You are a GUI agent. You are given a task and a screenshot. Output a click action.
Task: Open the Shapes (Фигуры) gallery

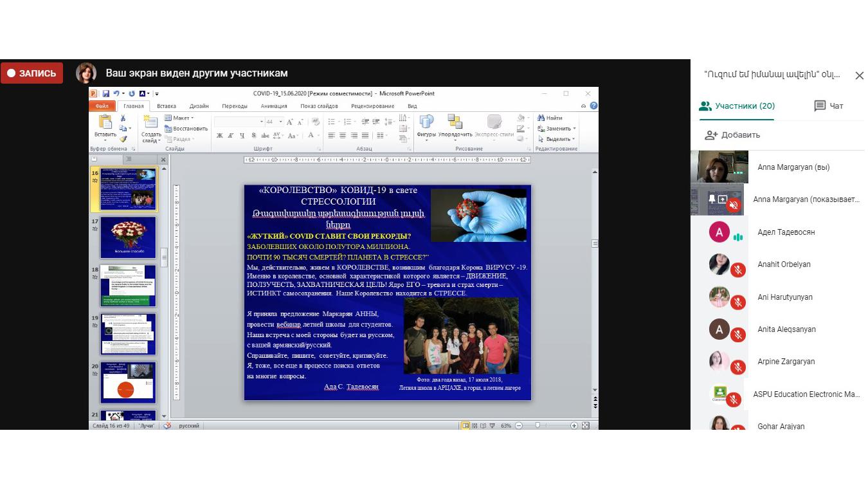pyautogui.click(x=426, y=127)
